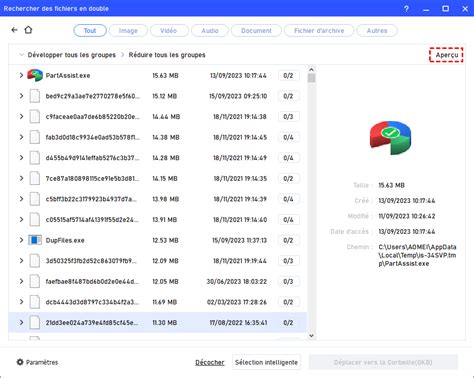The height and width of the screenshot is (378, 474).
Task: Click the file icon of c05515af5714af41391f55d2e24
Action: [35, 220]
